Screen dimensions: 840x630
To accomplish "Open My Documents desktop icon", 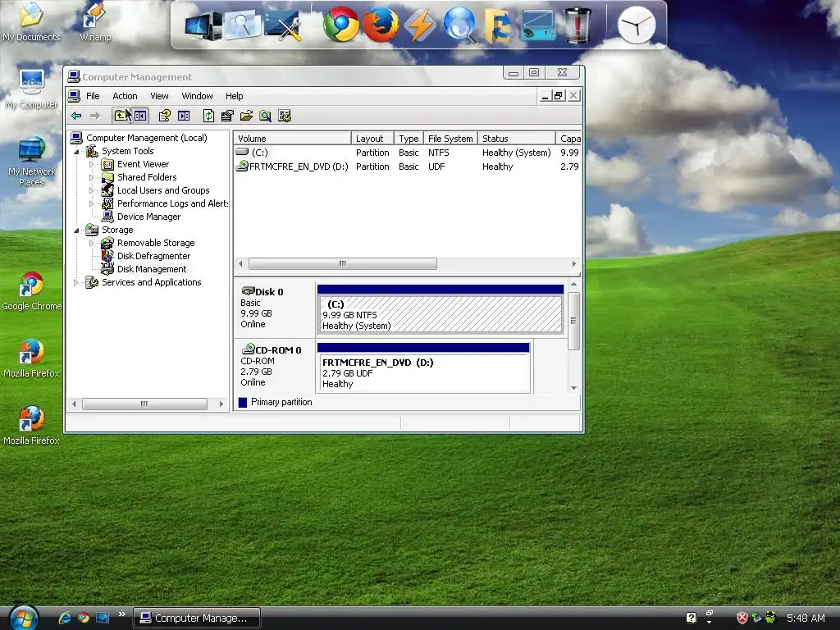I will [31, 21].
